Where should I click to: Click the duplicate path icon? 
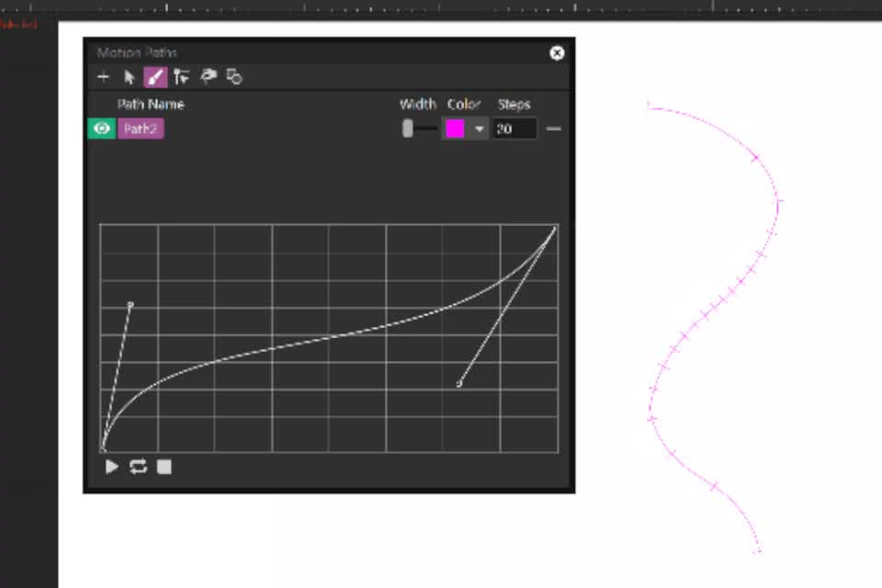[x=233, y=77]
